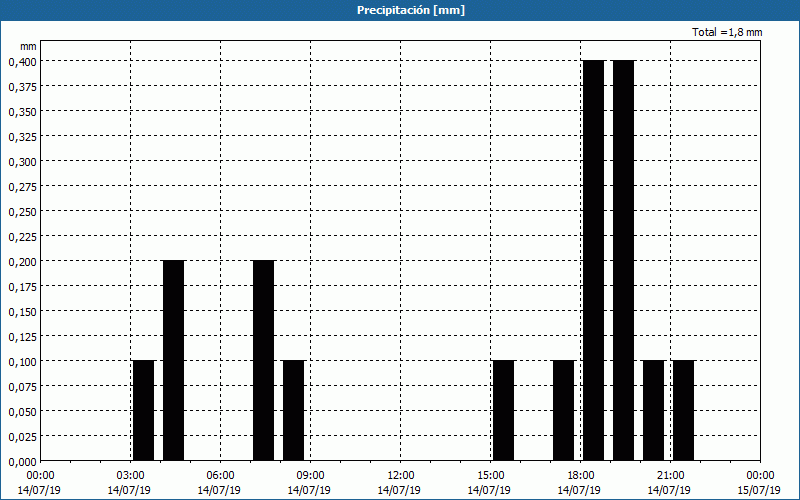
Task: Click the 0,050 y-axis value
Action: click(22, 412)
